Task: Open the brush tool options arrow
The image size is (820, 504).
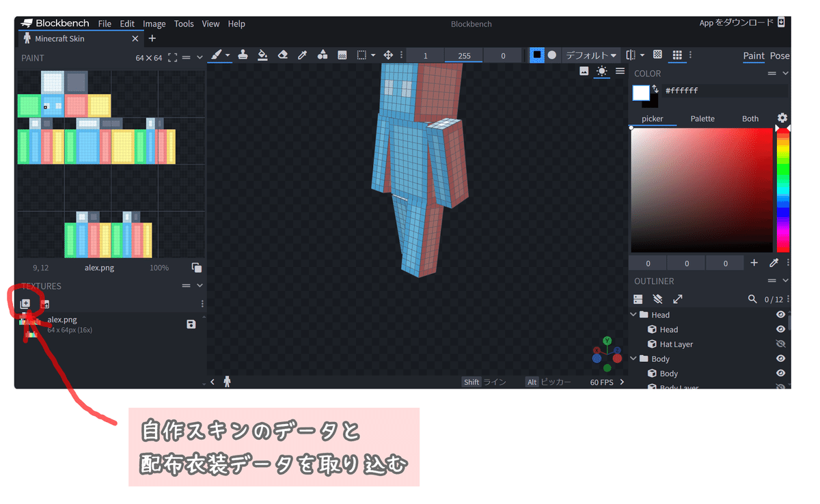Action: click(228, 55)
